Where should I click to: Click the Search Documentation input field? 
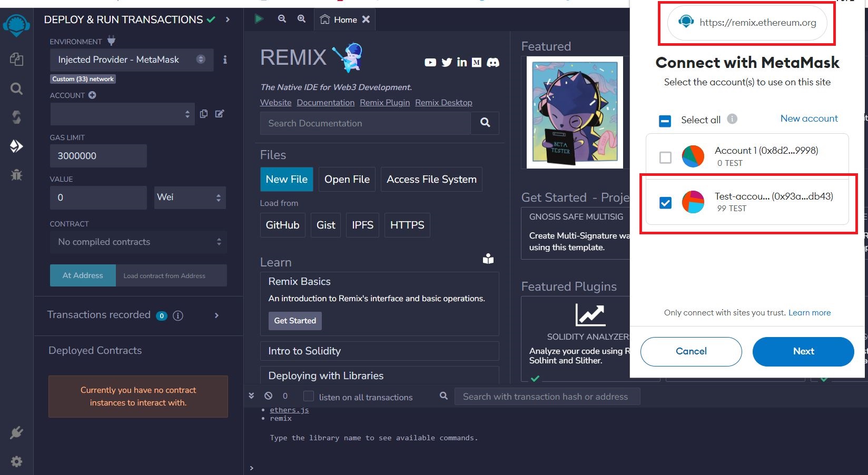pyautogui.click(x=365, y=123)
